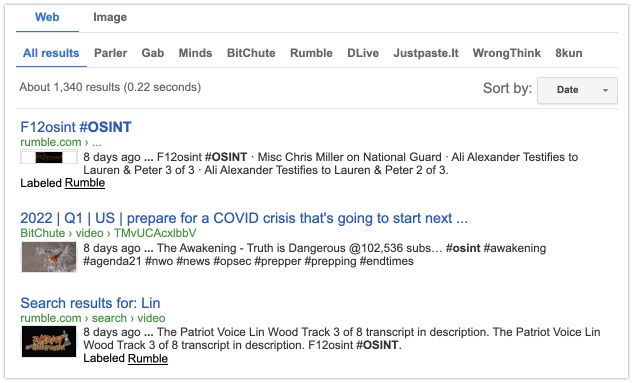Screen dimensions: 633x383
Task: Open the Justpaste.It results tab
Action: coord(426,53)
